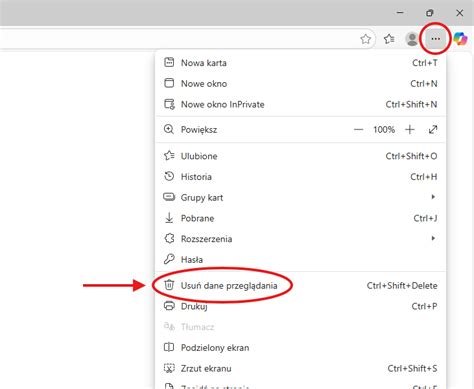Click the Ctrl+Shift+S shortcut text
The width and height of the screenshot is (474, 389).
click(412, 368)
